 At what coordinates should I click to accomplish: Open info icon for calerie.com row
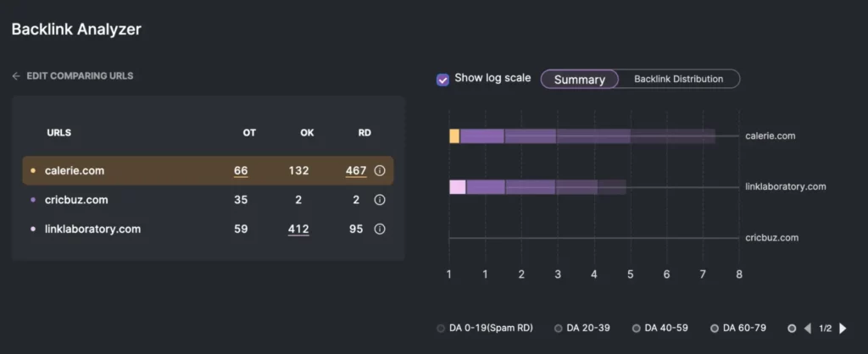coord(380,171)
